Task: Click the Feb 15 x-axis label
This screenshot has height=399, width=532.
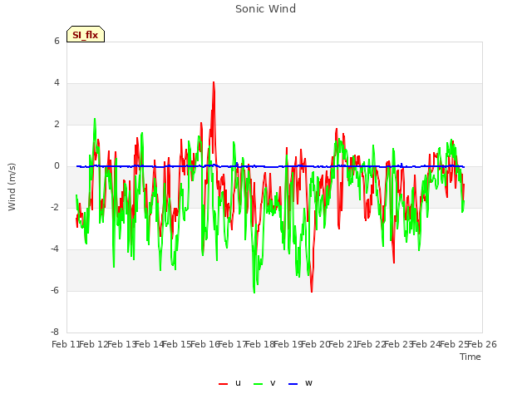Action: click(x=177, y=344)
